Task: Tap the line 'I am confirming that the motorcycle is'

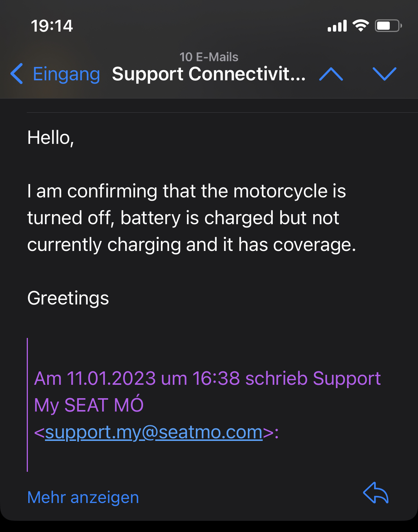Action: point(187,191)
